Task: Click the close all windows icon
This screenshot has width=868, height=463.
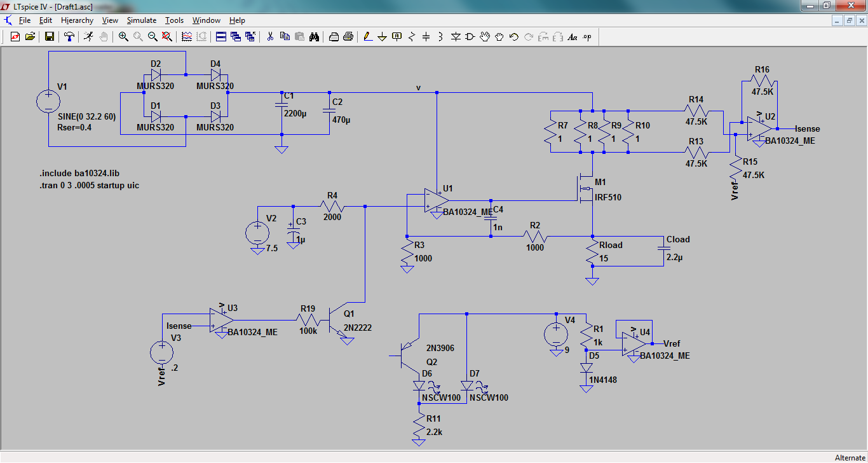Action: point(250,37)
